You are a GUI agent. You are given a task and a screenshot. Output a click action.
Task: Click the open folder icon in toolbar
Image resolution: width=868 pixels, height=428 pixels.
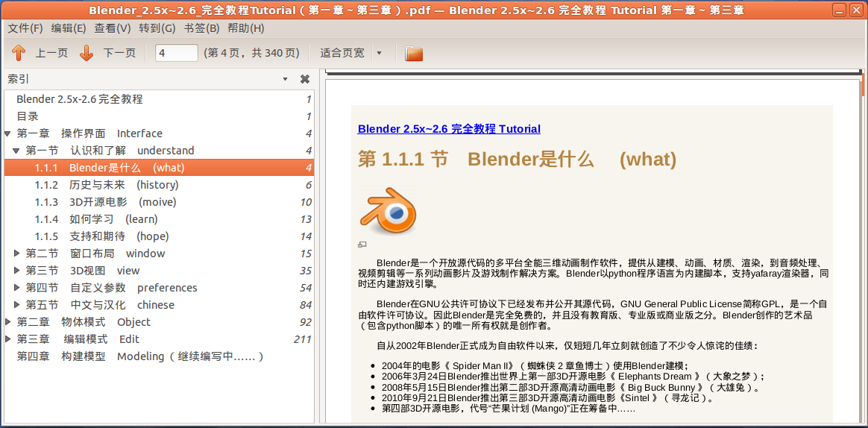coord(414,53)
